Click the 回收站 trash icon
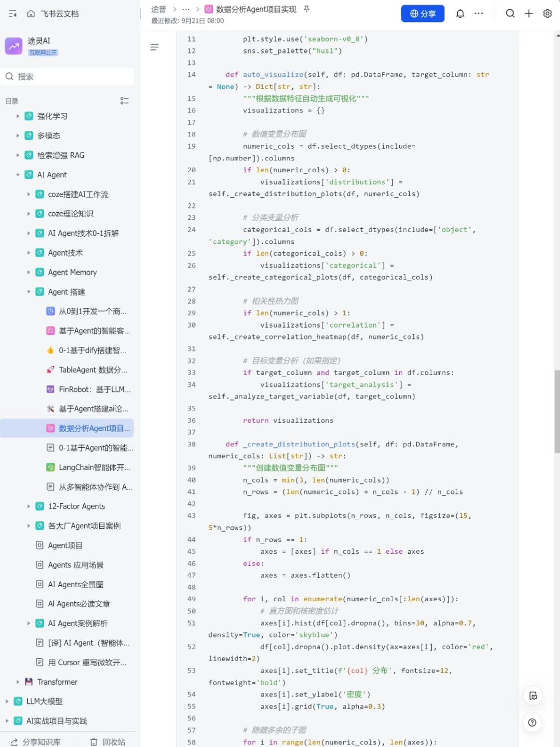 coord(94,742)
